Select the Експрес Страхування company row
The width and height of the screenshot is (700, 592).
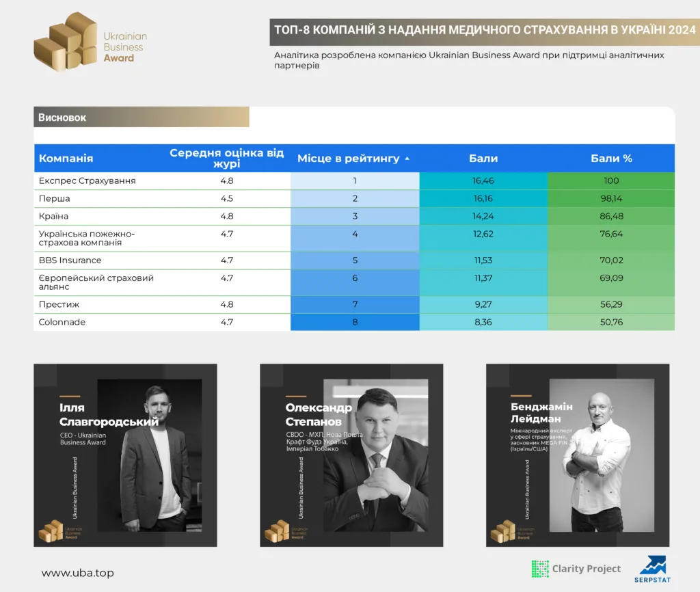[x=354, y=181]
